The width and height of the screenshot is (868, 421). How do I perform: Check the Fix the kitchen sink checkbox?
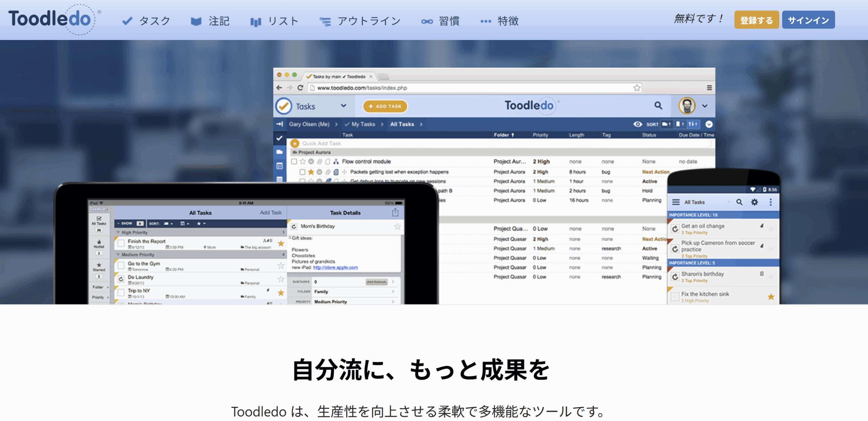tap(675, 297)
